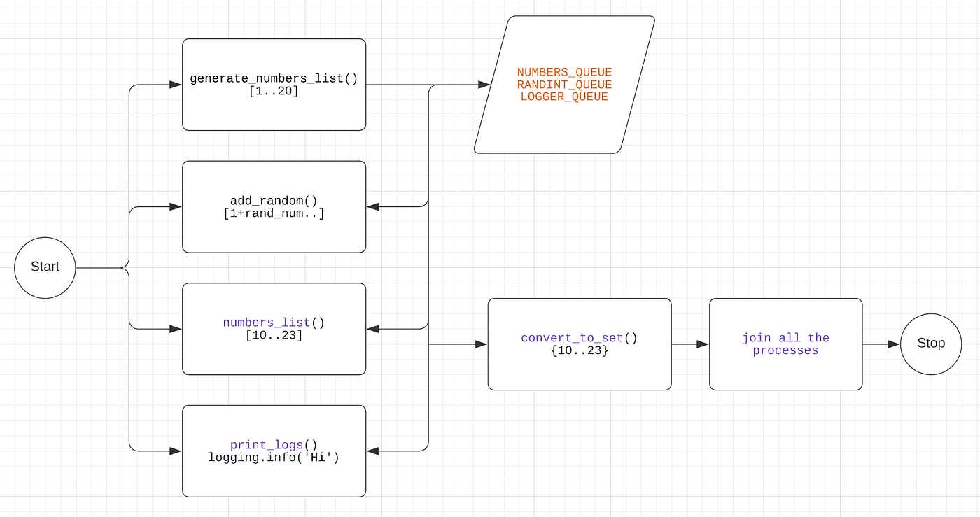Select the arrow between convert_to_set and join box
Image resolution: width=980 pixels, height=517 pixels.
(x=689, y=344)
